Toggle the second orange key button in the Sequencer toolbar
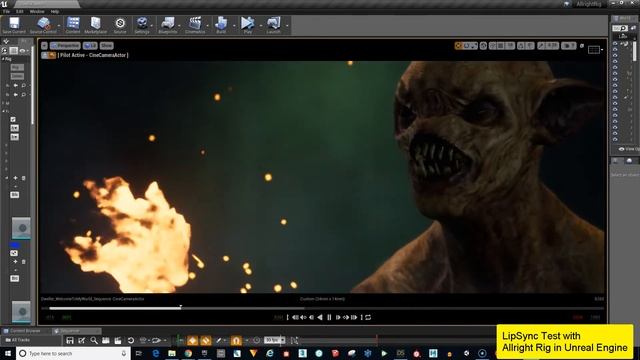Image resolution: width=640 pixels, height=360 pixels. pos(206,340)
